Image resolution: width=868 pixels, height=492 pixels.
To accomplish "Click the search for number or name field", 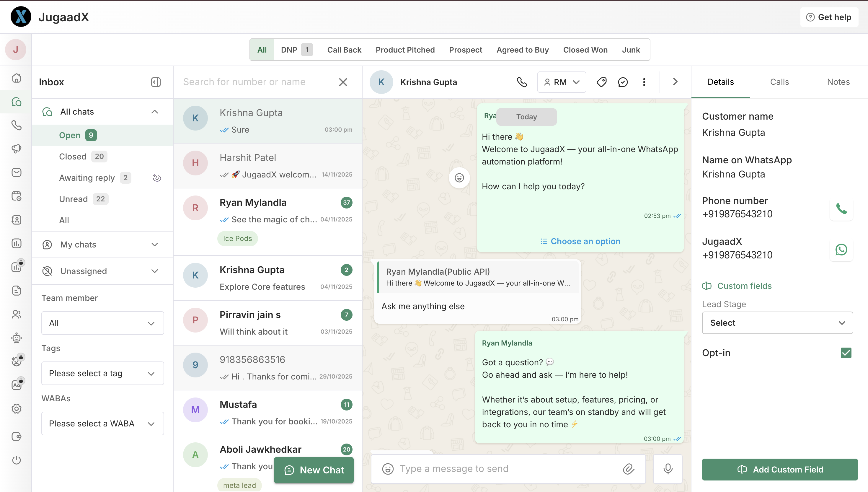I will tap(257, 82).
